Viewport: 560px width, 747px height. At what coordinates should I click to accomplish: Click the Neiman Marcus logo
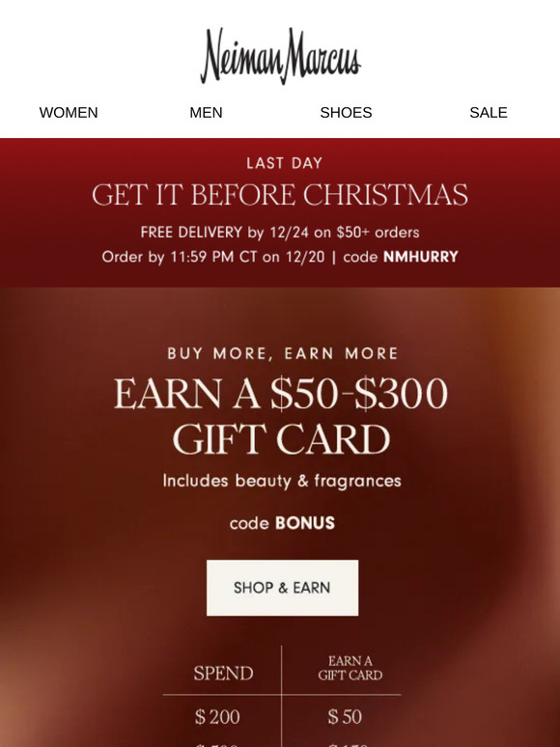[280, 56]
